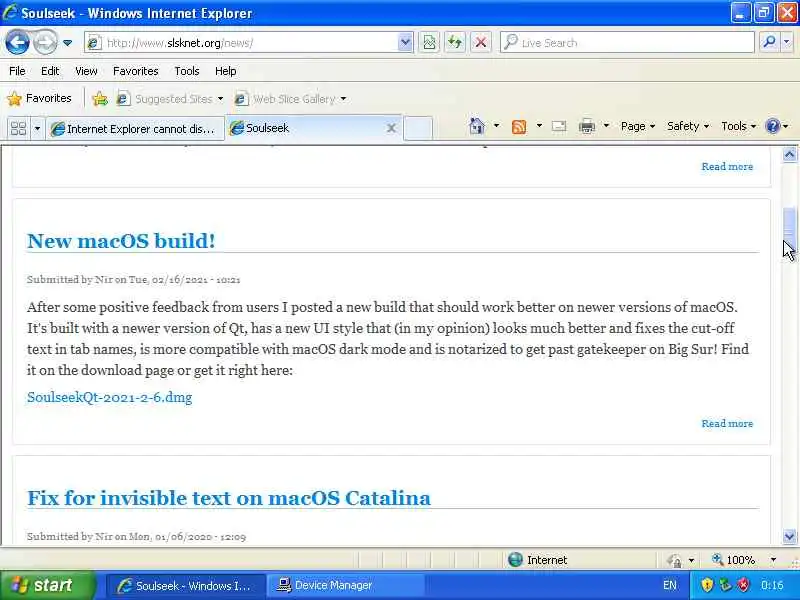
Task: Click the Forward navigation arrow
Action: tap(45, 42)
